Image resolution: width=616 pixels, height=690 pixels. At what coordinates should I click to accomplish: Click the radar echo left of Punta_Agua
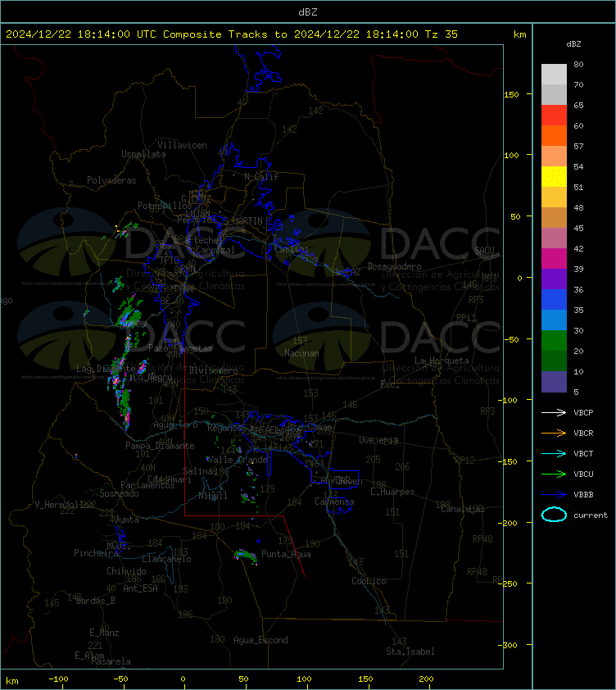pos(246,556)
